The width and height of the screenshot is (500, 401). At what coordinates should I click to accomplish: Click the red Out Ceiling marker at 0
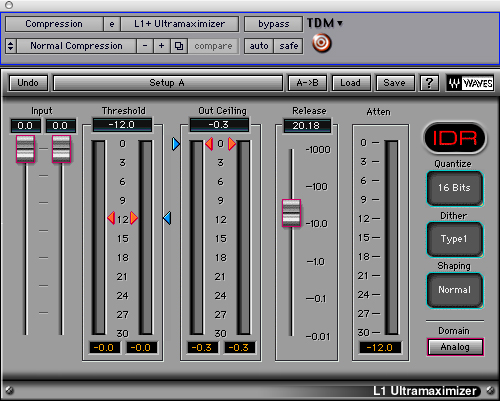[x=220, y=144]
